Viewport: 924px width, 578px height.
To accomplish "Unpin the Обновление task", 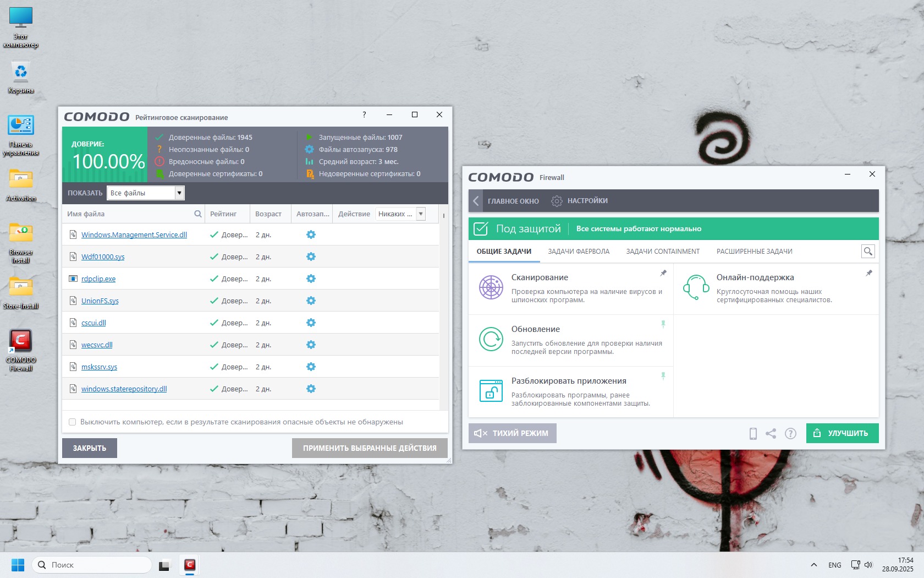I will point(663,324).
